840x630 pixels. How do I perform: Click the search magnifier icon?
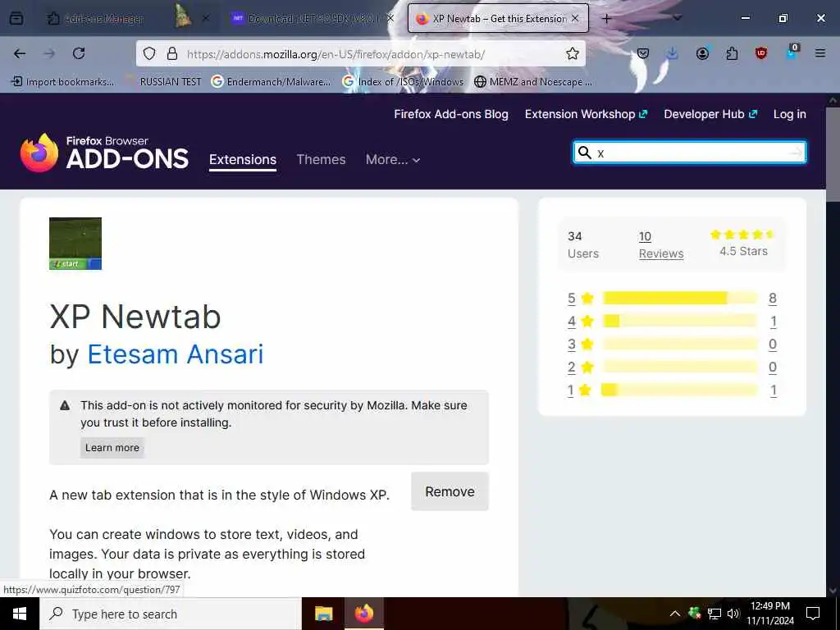(585, 153)
